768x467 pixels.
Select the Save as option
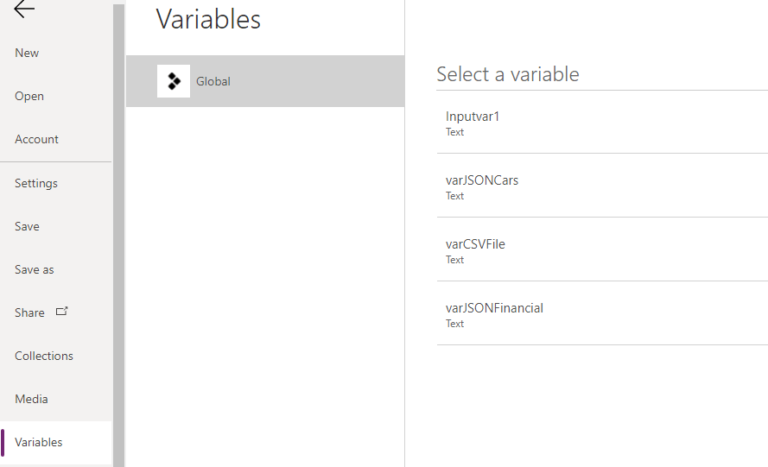[x=34, y=270]
